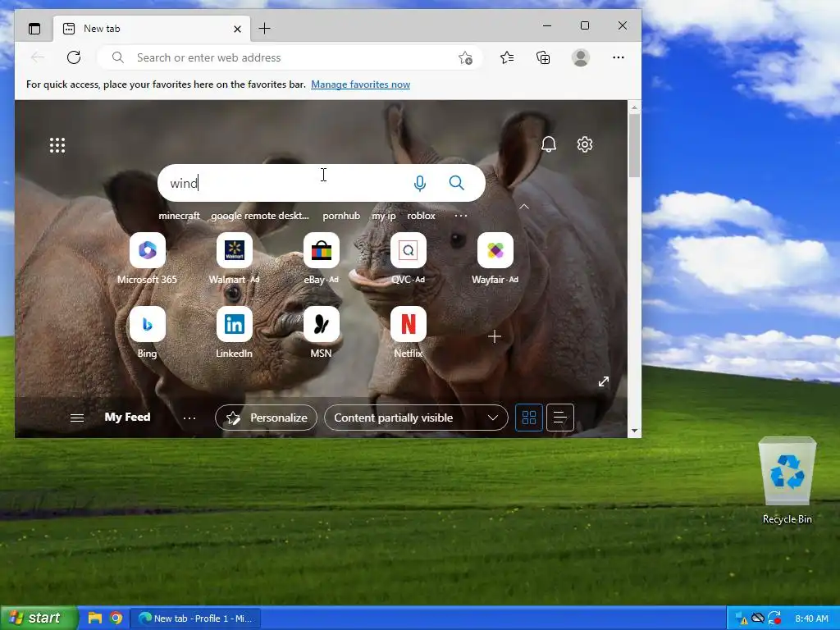Switch feed to list view
Screen dimensions: 840x630
559,418
